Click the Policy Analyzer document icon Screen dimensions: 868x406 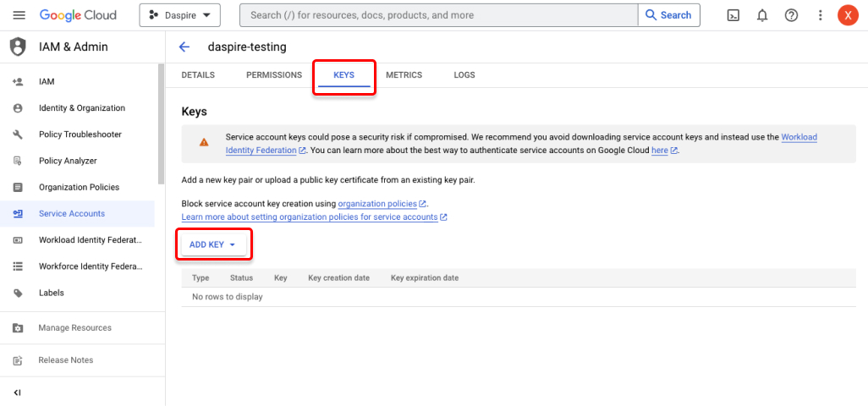18,161
